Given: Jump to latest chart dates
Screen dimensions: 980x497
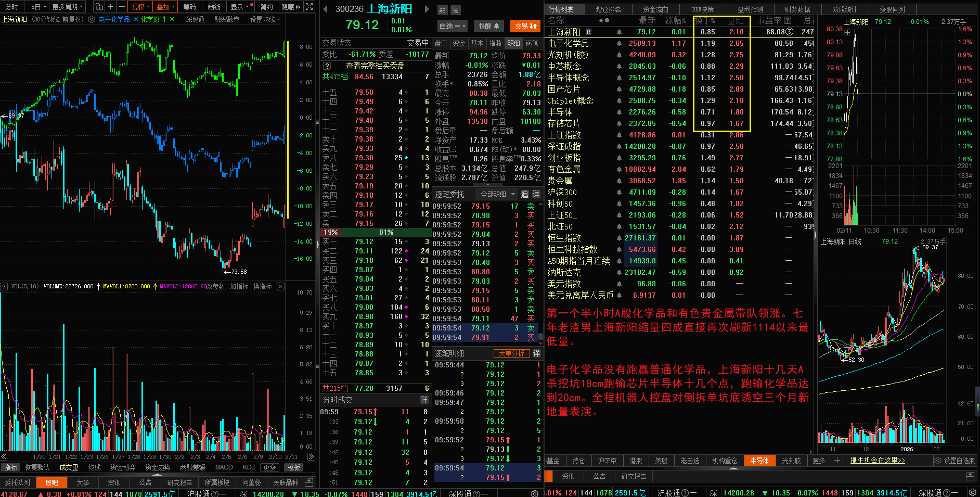Looking at the screenshot, I should coord(311,456).
